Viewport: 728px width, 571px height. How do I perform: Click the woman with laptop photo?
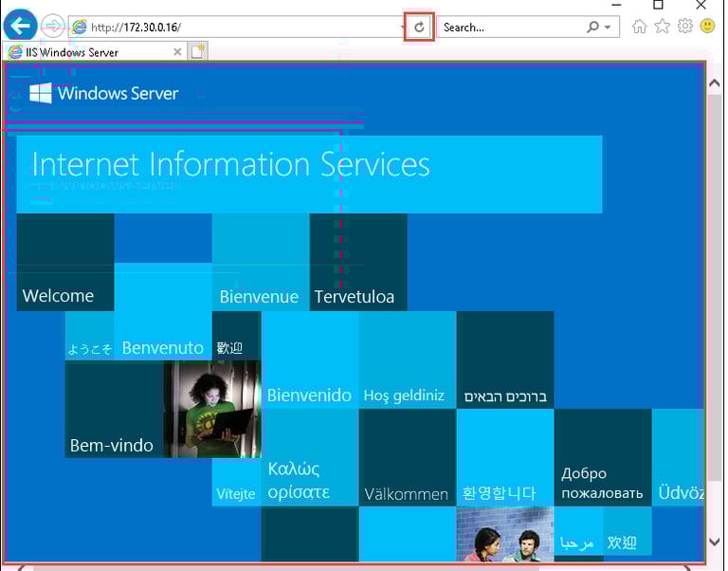pos(212,410)
